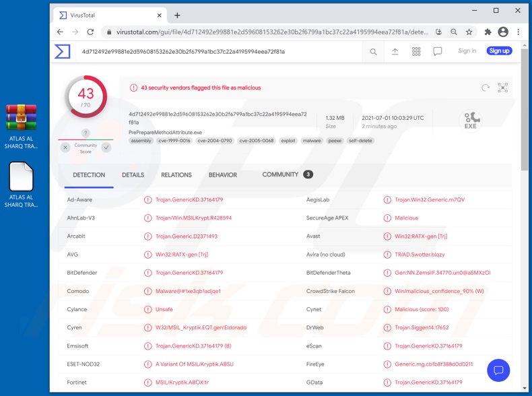This screenshot has height=396, width=532.
Task: Go back in browser history
Action: click(60, 32)
